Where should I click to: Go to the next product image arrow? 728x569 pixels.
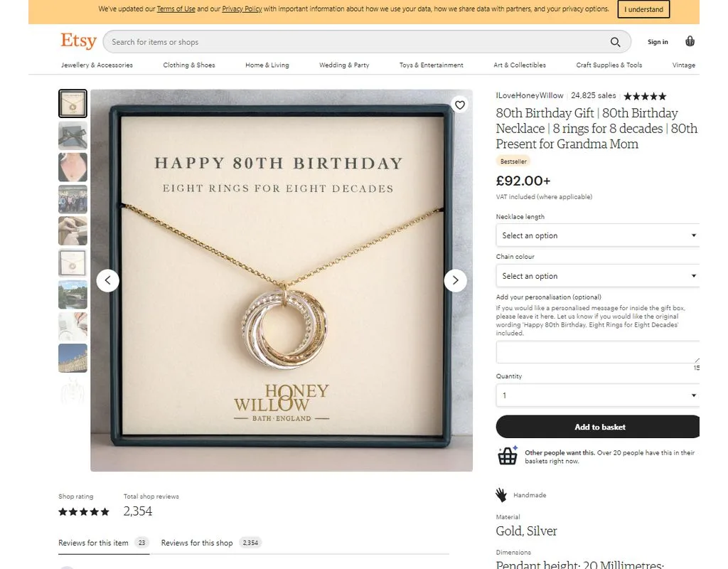coord(455,280)
